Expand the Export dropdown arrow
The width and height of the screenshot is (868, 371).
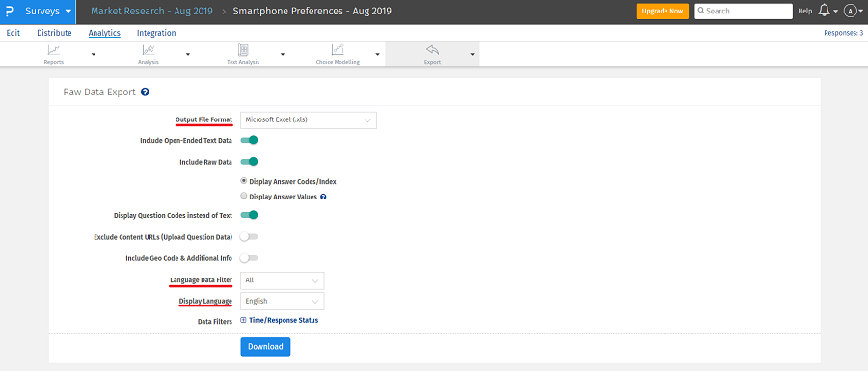pos(472,54)
